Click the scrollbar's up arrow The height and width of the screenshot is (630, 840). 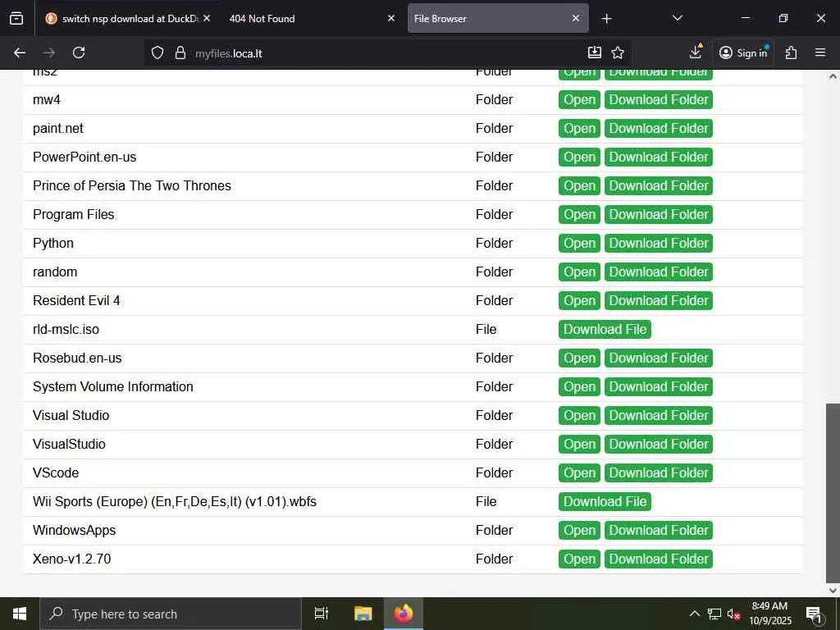point(833,76)
